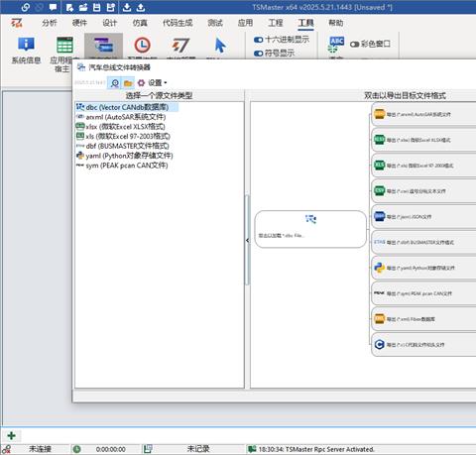Click the xls Excel 97-2003 export card

pyautogui.click(x=423, y=166)
